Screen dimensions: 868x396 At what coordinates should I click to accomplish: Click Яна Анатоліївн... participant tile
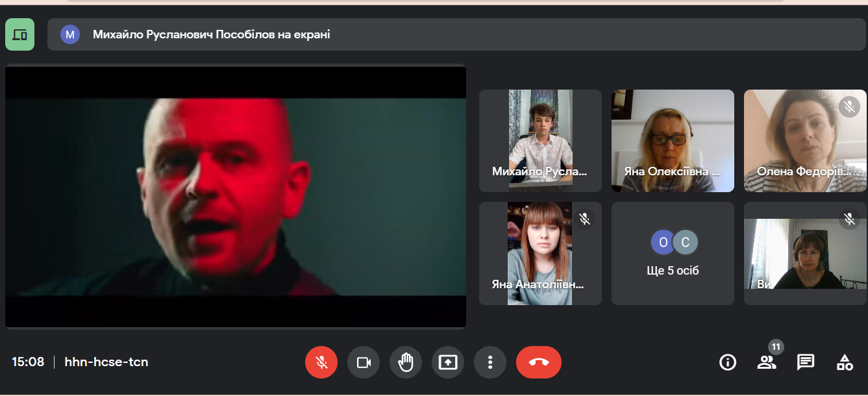click(540, 253)
